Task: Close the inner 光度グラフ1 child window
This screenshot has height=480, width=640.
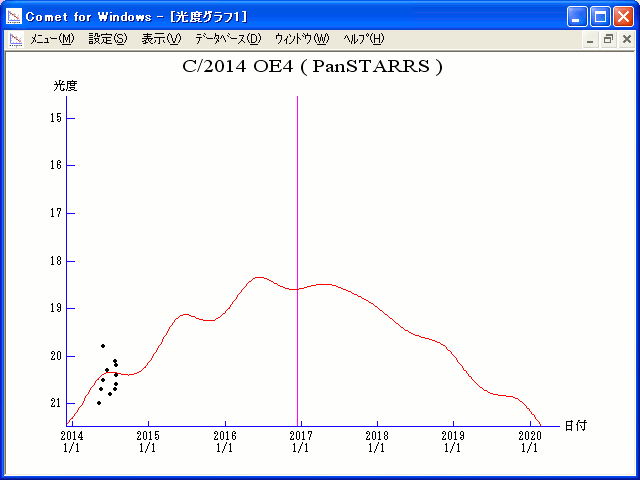Action: (627, 40)
